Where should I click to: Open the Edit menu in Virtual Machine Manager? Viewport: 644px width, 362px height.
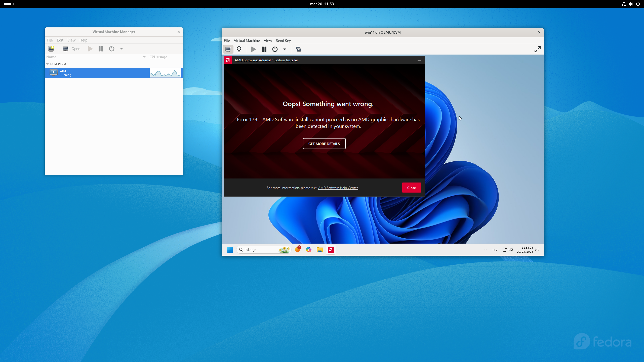click(x=60, y=40)
